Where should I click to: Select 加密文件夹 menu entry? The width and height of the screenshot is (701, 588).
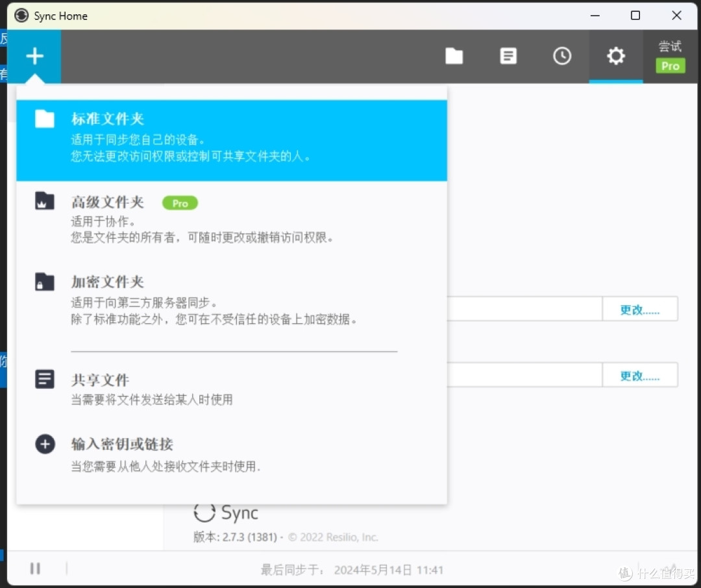click(232, 300)
